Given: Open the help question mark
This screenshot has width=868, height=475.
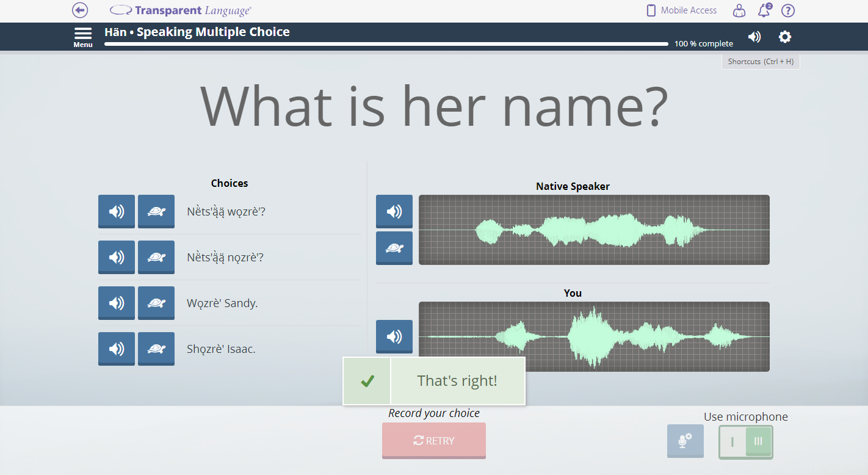Looking at the screenshot, I should tap(788, 10).
